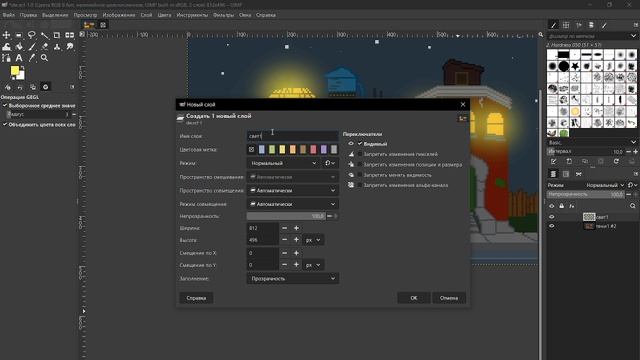Open the Paths tab icon in layers dock
The height and width of the screenshot is (360, 640).
point(578,174)
